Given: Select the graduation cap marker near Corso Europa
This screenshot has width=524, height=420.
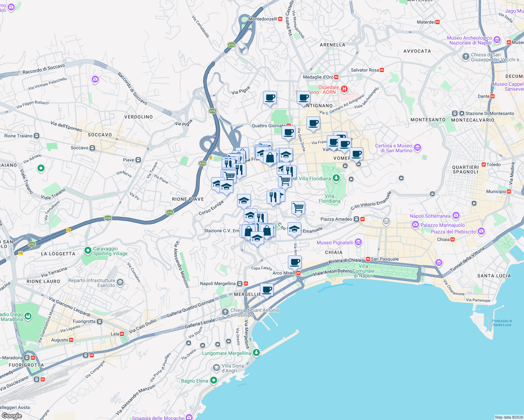Looking at the screenshot, I should coord(244,200).
